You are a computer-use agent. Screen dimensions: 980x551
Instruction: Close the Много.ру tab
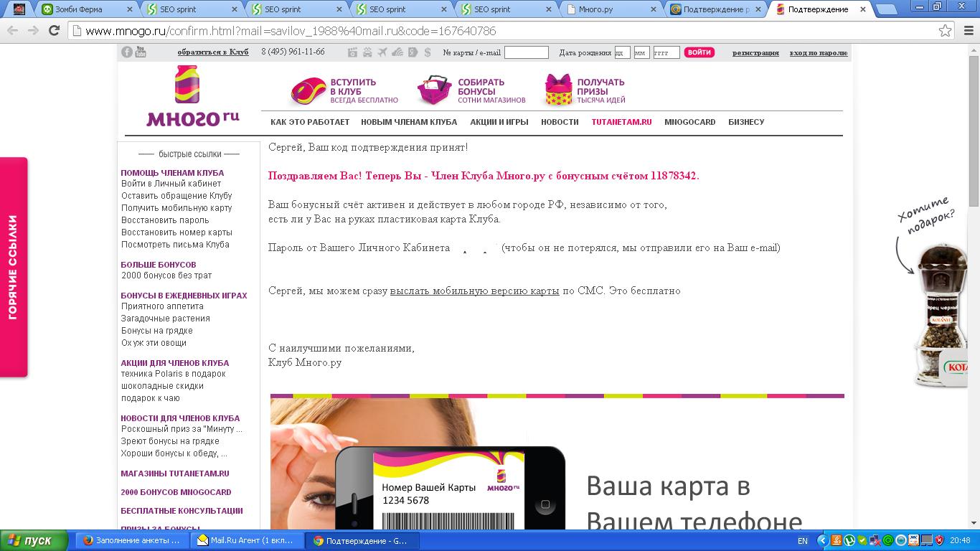tap(653, 9)
